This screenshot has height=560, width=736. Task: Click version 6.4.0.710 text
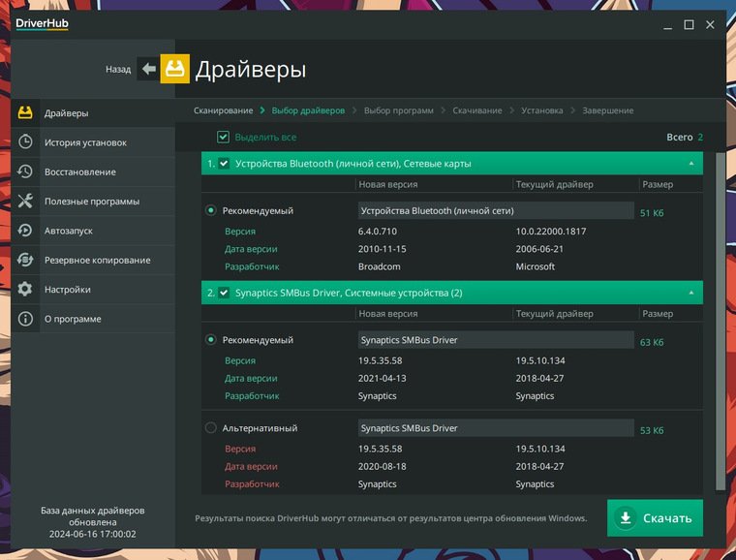378,231
